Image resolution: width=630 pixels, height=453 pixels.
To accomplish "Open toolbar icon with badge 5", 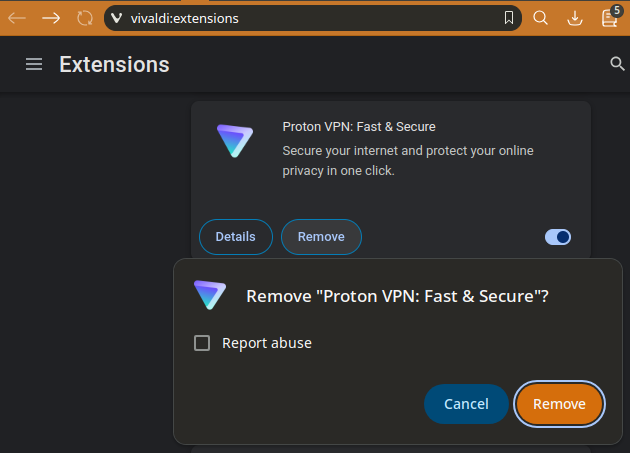I will click(x=609, y=18).
